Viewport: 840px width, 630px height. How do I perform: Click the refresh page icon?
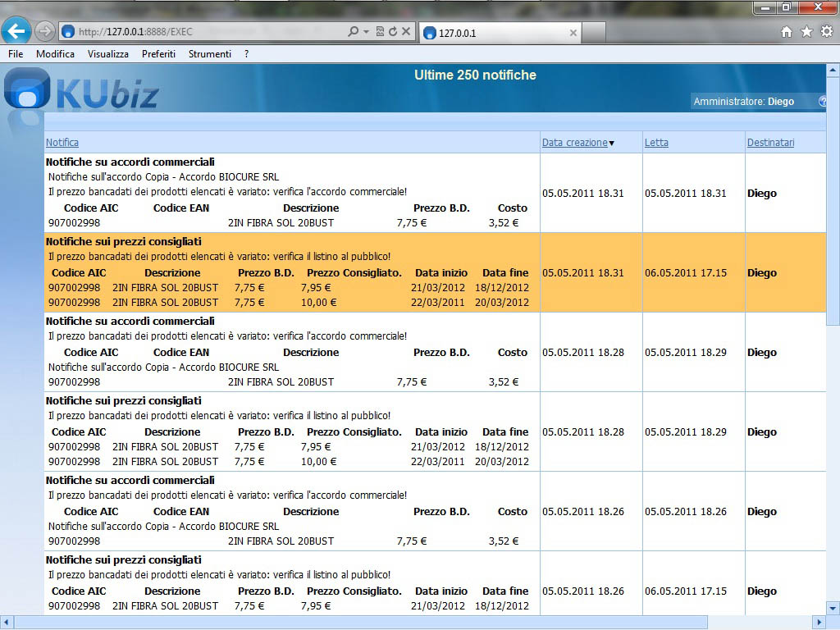[x=393, y=32]
